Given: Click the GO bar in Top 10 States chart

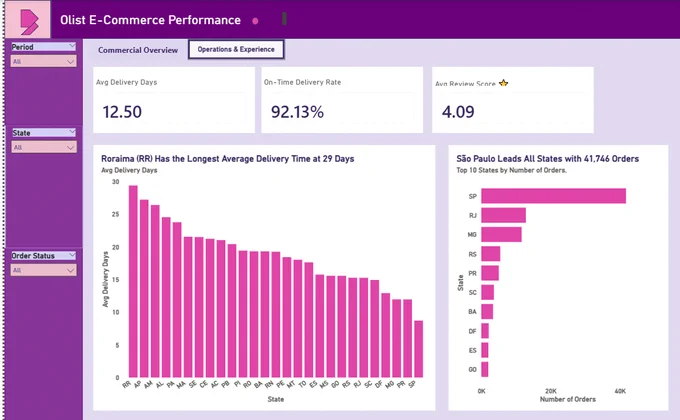Looking at the screenshot, I should pos(485,369).
